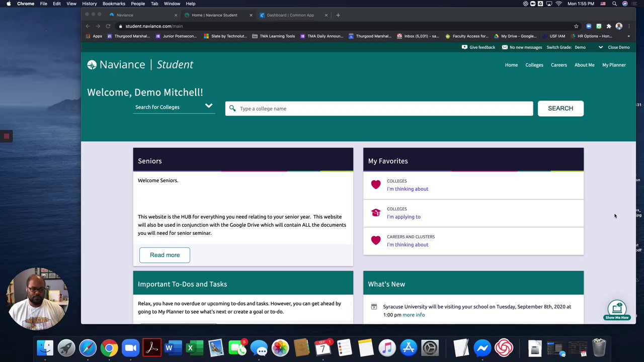644x362 pixels.
Task: Open Messenger from the dock
Action: 482,348
